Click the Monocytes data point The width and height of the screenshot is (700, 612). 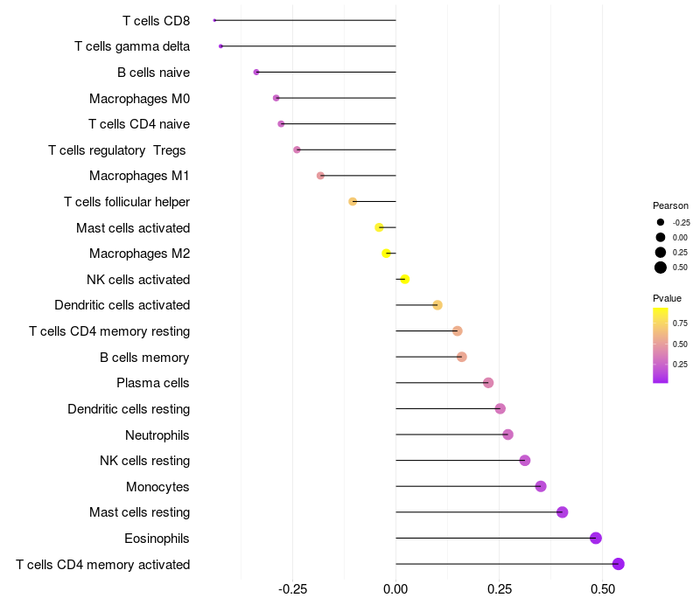coord(541,486)
